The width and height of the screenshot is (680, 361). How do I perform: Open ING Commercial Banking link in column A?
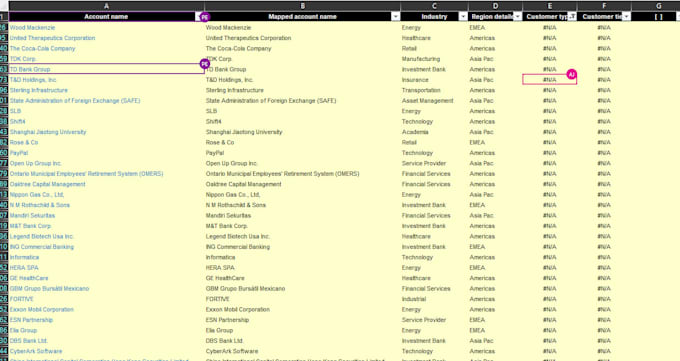pos(42,246)
